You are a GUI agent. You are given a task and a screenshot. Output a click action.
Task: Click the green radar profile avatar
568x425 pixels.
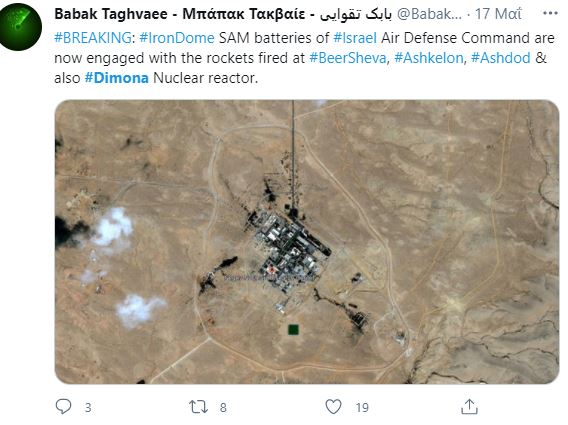(20, 27)
